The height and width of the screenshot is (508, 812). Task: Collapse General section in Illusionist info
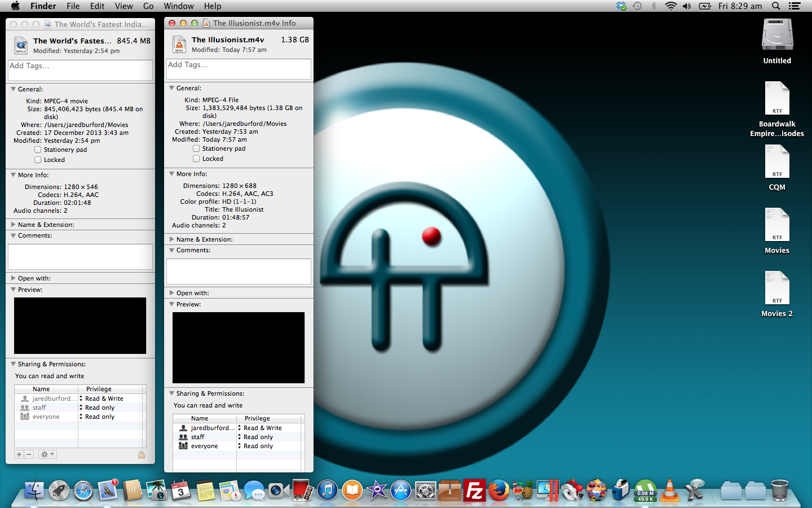tap(172, 88)
